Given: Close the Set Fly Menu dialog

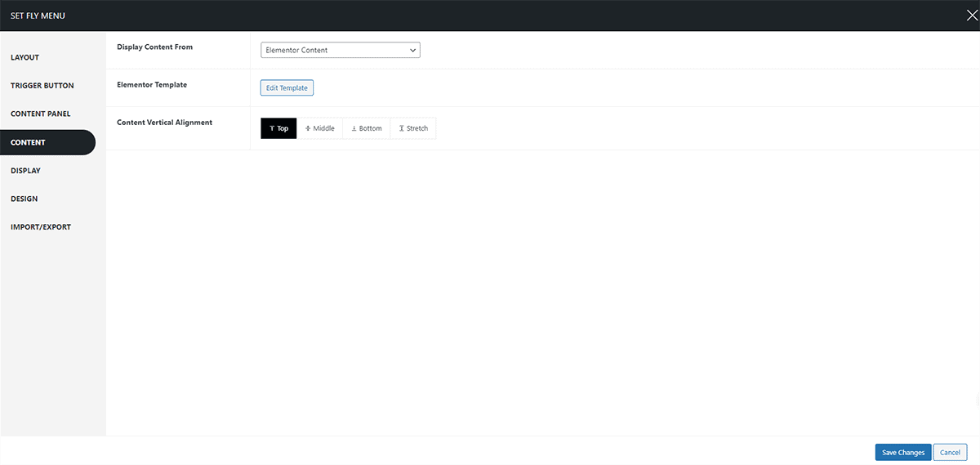Looking at the screenshot, I should click(x=971, y=15).
